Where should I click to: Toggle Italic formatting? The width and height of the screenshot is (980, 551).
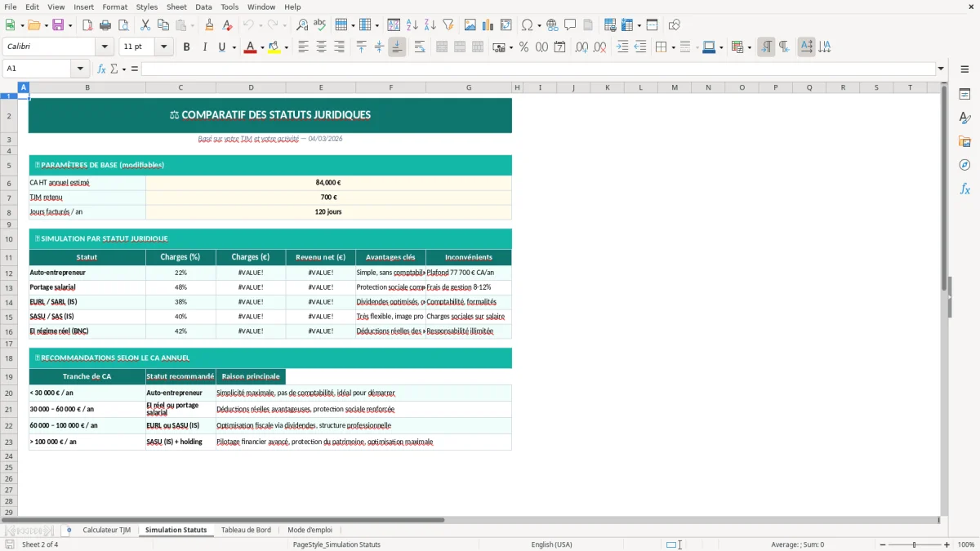[204, 47]
